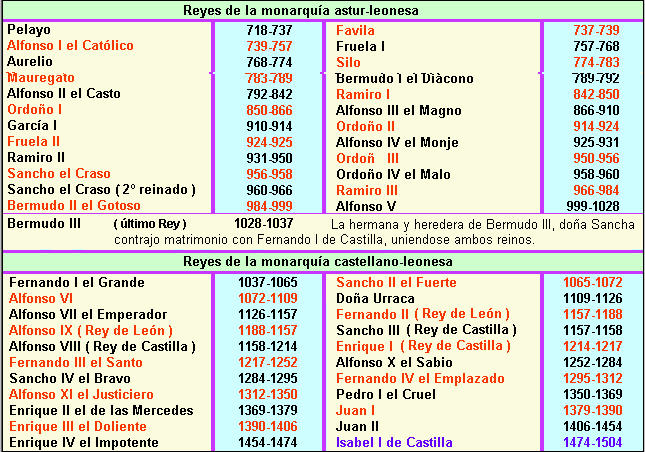Click Enrique IV el Impotente
The width and height of the screenshot is (645, 452).
click(82, 442)
